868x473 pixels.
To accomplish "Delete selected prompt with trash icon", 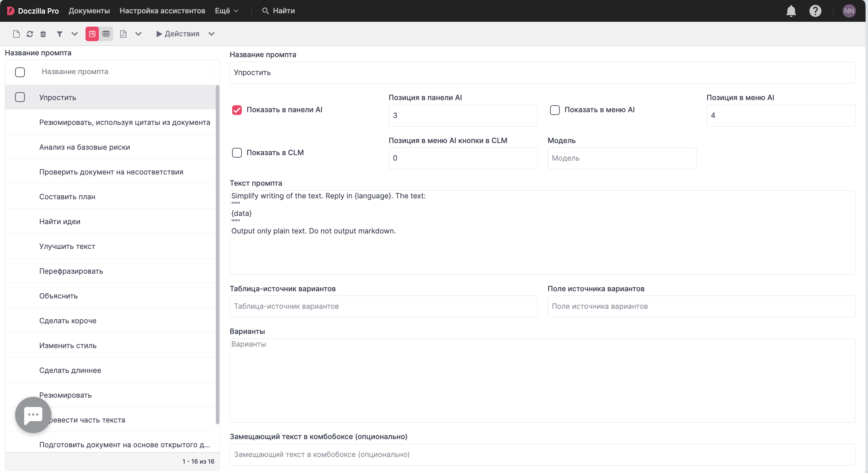I will [43, 34].
